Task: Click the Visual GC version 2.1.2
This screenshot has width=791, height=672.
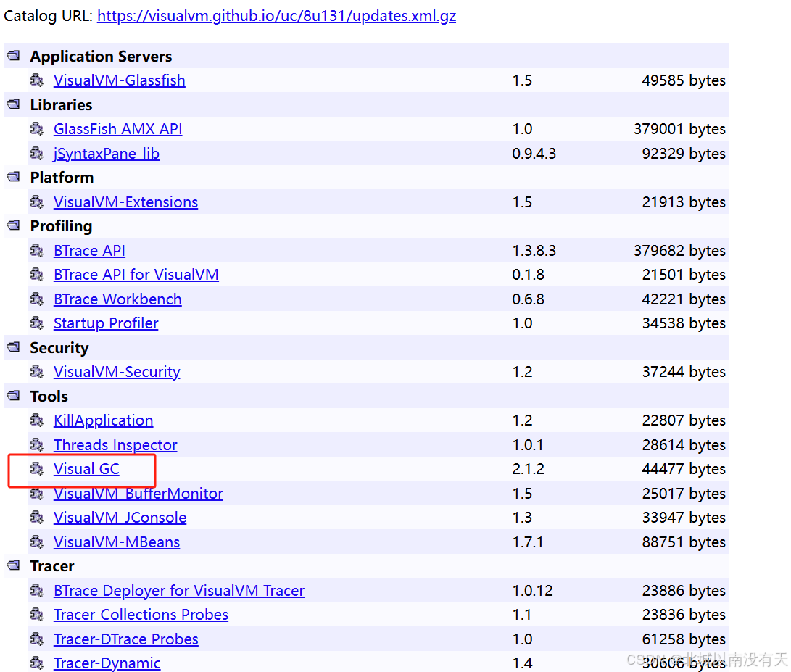Action: 528,469
